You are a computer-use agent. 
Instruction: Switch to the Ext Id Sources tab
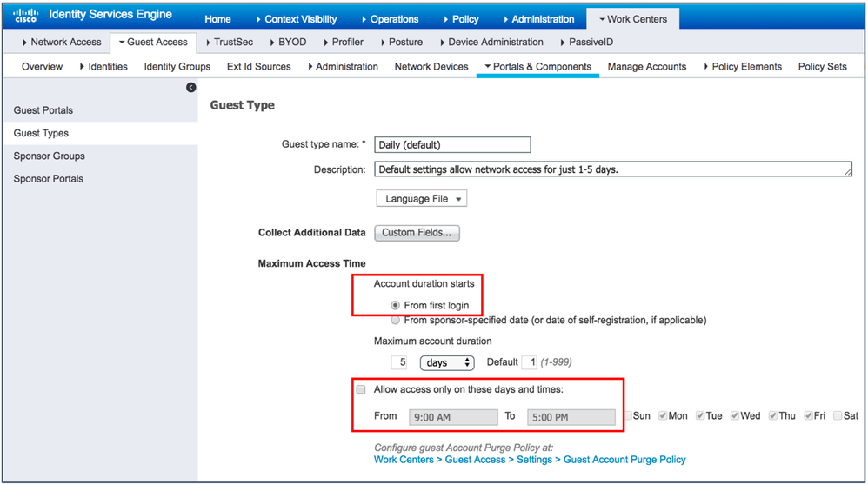pyautogui.click(x=258, y=66)
